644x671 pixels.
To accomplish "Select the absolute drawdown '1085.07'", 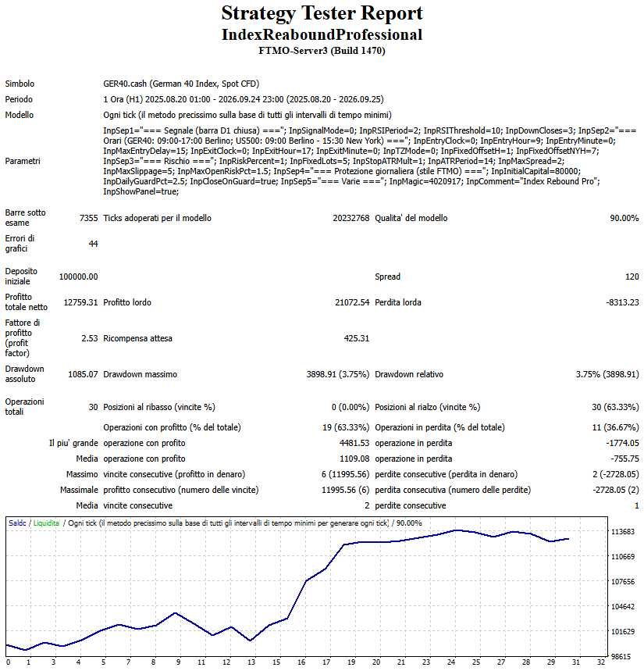I will [83, 374].
